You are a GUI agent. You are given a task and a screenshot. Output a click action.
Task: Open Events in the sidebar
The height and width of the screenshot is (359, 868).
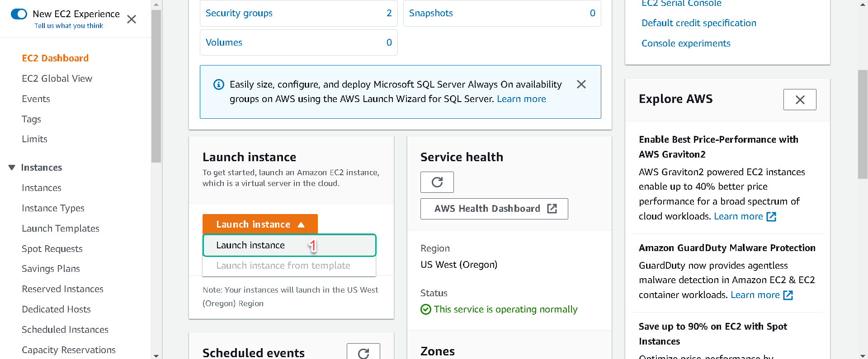coord(36,99)
